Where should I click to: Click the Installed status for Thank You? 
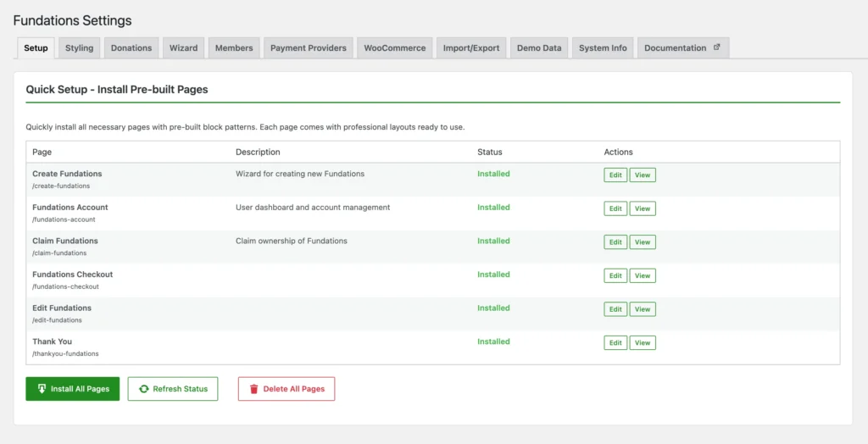pyautogui.click(x=494, y=341)
